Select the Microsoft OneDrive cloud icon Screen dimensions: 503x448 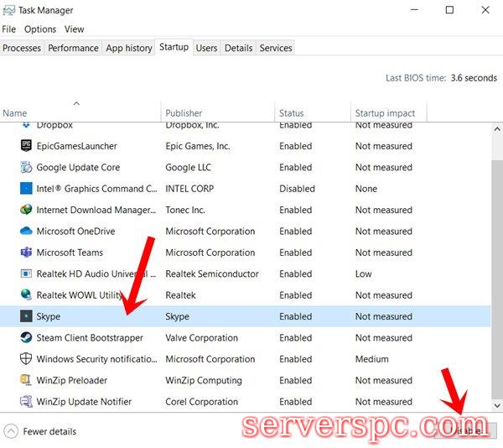[25, 232]
